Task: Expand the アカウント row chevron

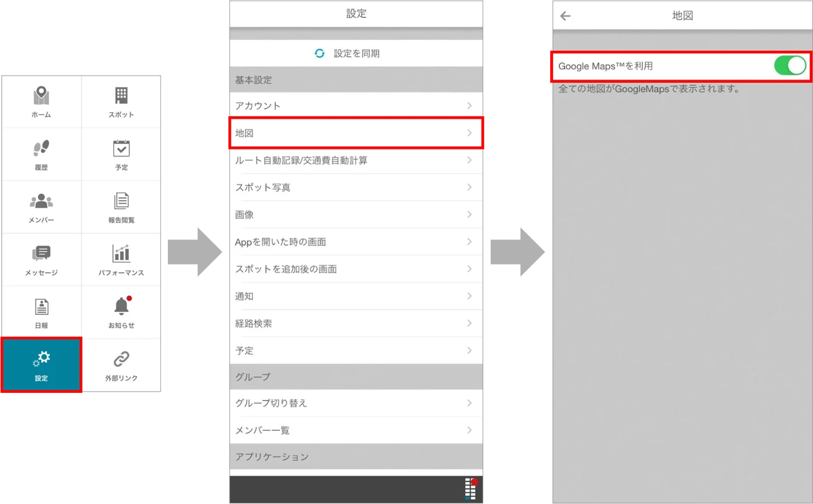Action: tap(469, 106)
